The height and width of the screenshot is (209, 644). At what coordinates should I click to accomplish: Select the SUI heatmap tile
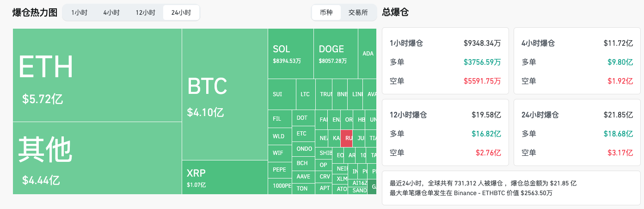(x=282, y=94)
